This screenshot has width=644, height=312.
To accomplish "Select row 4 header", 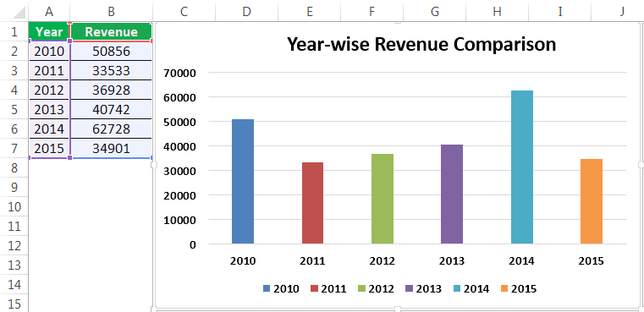I will pos(14,90).
